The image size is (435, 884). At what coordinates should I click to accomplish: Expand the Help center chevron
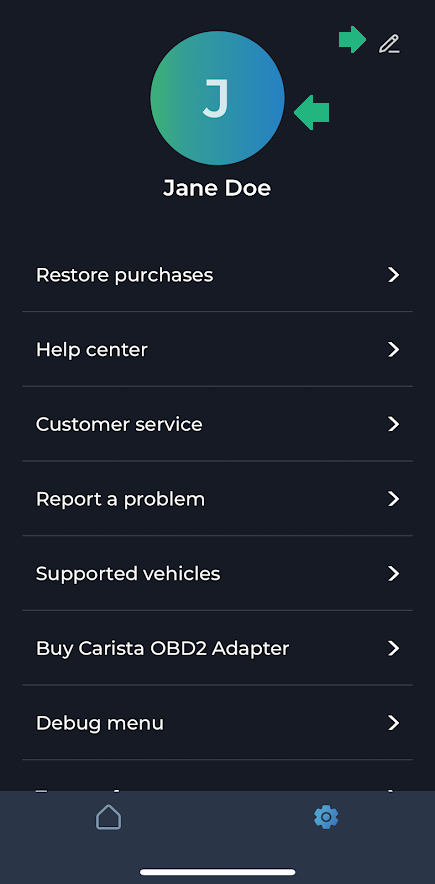point(393,350)
